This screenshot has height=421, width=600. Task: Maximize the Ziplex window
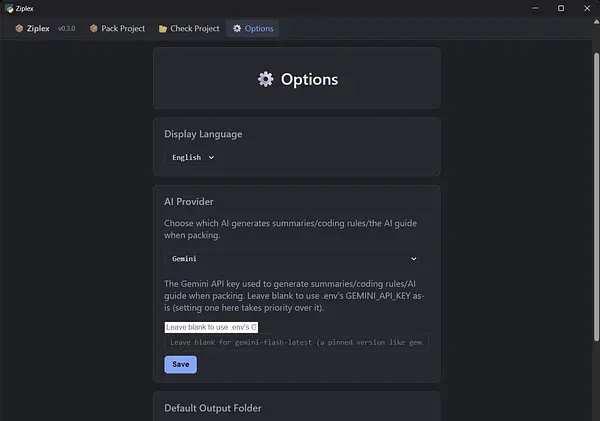point(561,8)
